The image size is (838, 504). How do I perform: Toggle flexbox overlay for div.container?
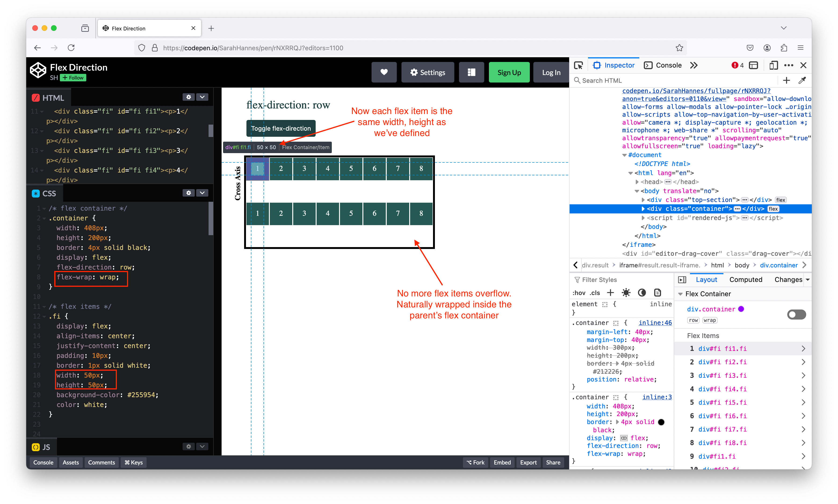[x=796, y=314]
